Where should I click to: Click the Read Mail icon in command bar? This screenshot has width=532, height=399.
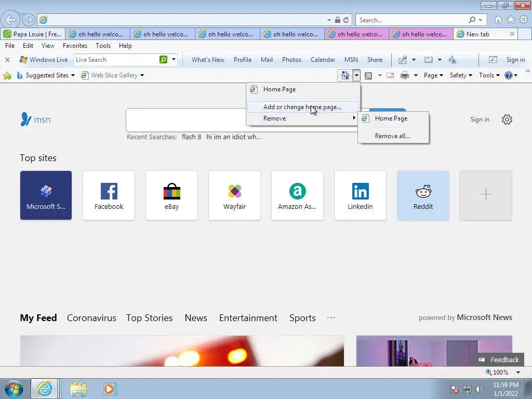coord(390,75)
